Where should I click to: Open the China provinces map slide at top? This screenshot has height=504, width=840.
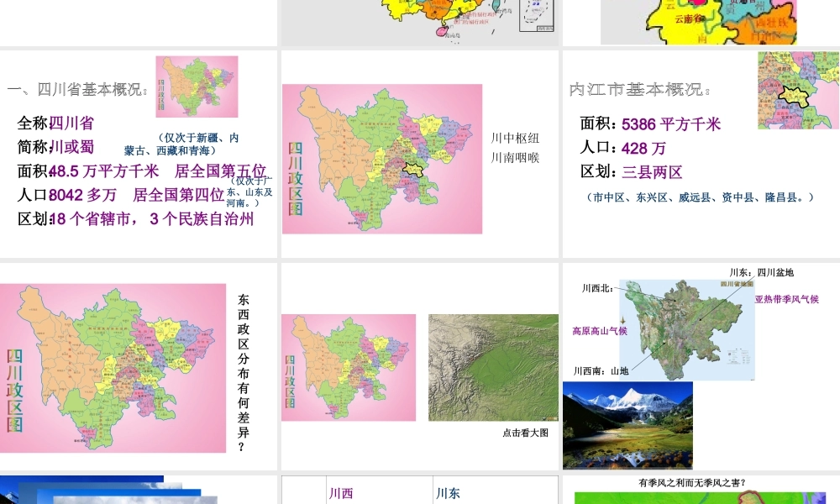[420, 23]
